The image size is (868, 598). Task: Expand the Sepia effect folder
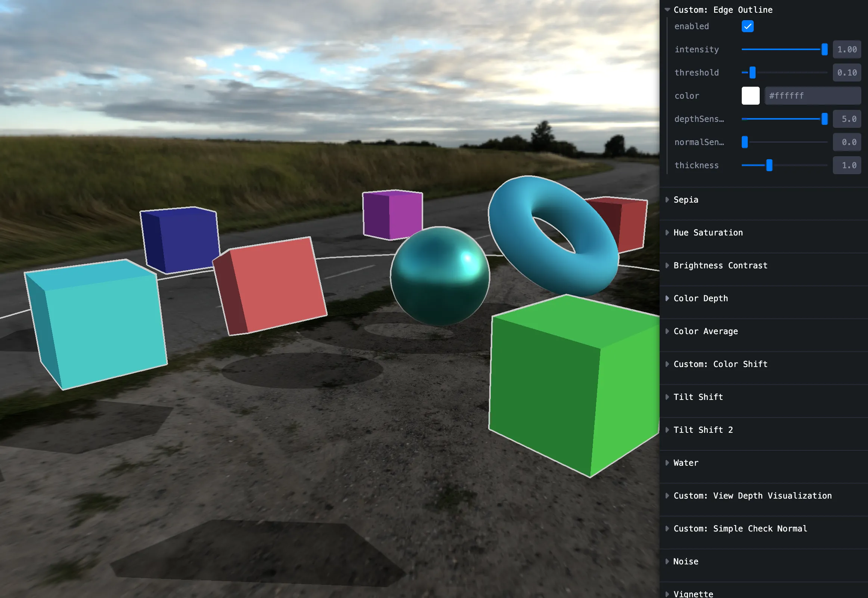(x=686, y=200)
